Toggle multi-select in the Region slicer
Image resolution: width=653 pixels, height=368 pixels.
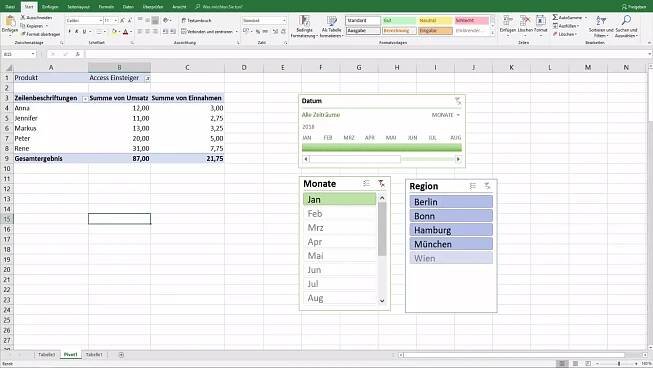(x=473, y=186)
